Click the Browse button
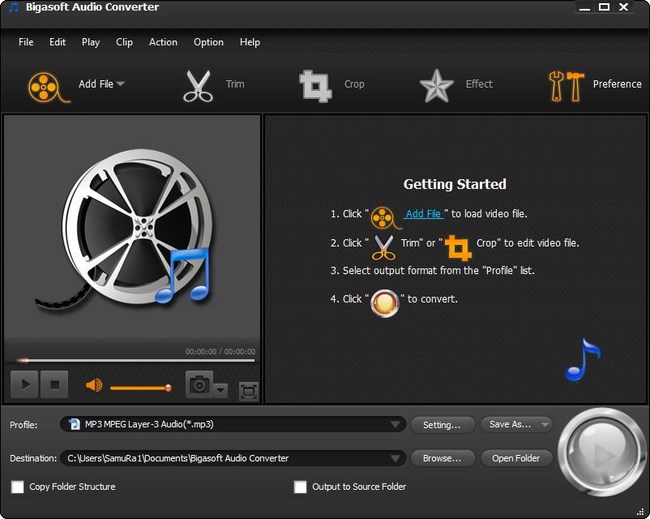This screenshot has height=519, width=650. (442, 458)
